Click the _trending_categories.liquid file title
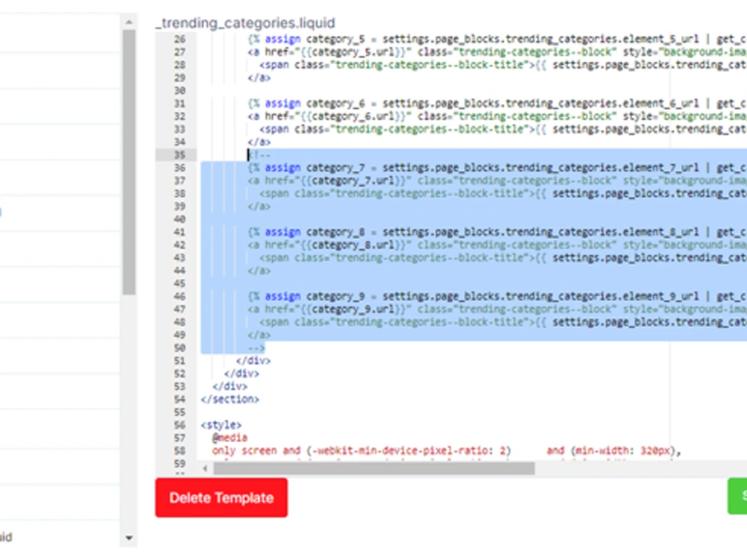This screenshot has width=747, height=560. point(247,23)
